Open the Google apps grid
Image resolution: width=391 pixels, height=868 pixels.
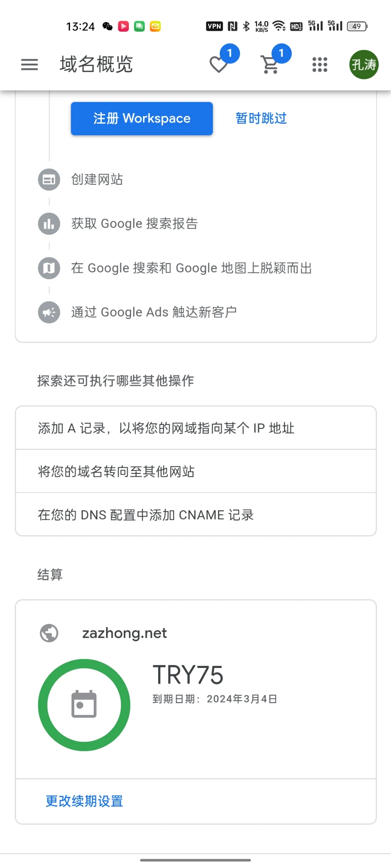[x=320, y=64]
